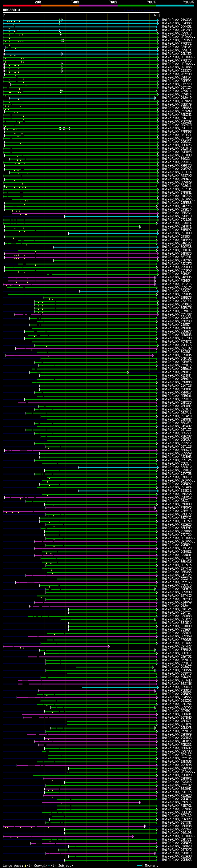Select label UniRef100_B9HAF9

pyautogui.click(x=177, y=853)
